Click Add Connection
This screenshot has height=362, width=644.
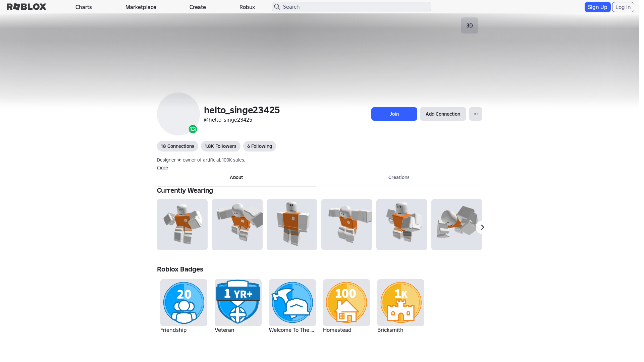tap(443, 114)
